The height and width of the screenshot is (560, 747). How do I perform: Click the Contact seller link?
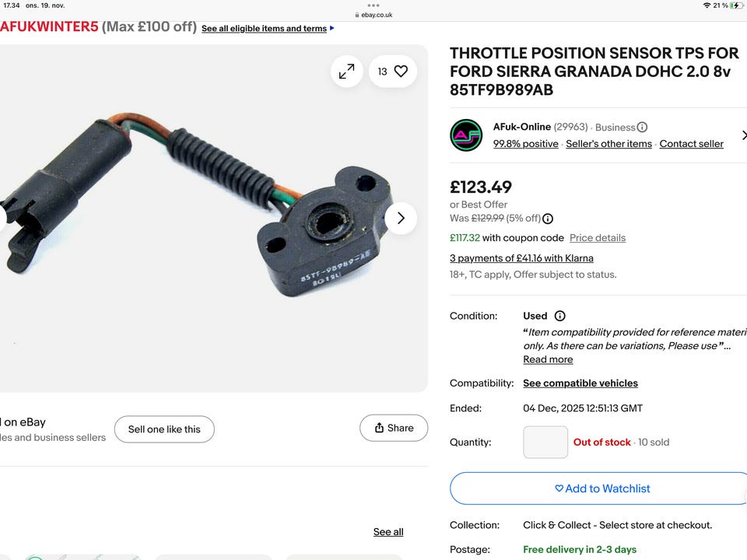(691, 144)
